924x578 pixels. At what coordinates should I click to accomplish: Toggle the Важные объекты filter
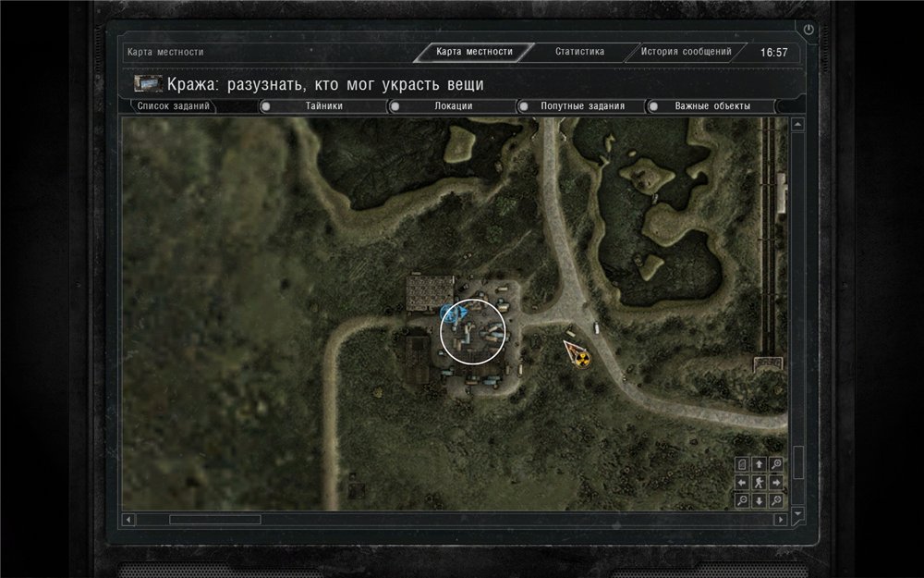click(x=711, y=106)
